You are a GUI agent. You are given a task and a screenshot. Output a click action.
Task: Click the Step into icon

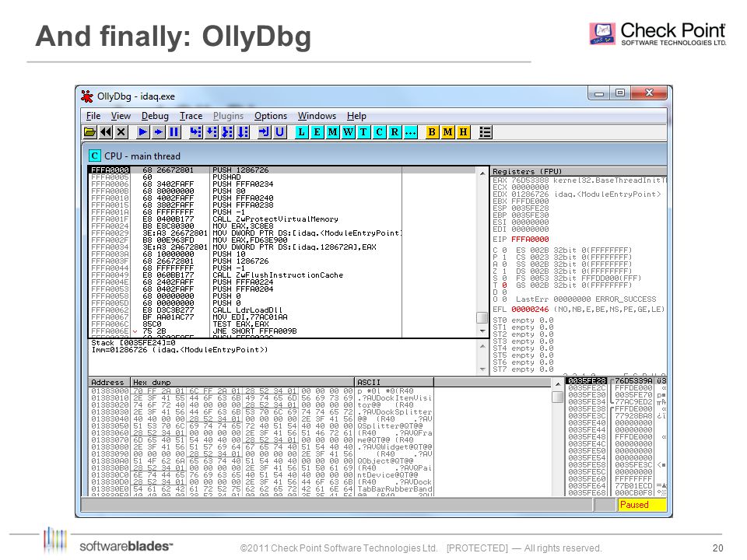click(195, 132)
